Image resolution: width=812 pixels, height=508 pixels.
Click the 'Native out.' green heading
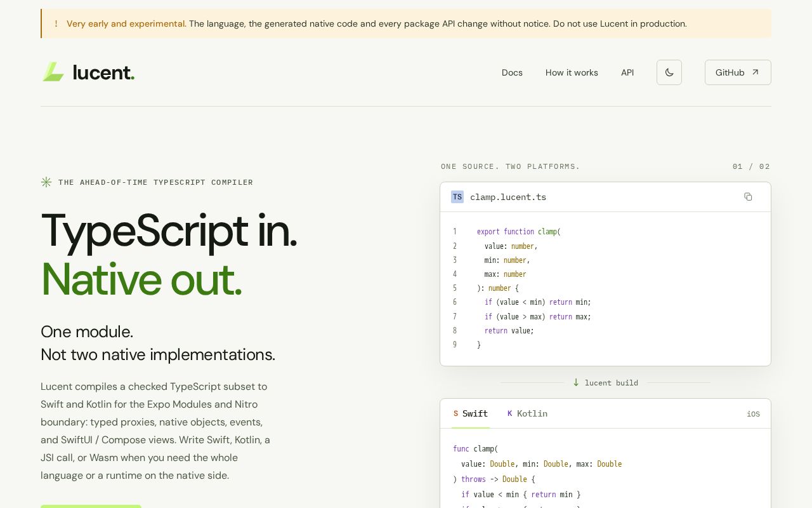[141, 279]
